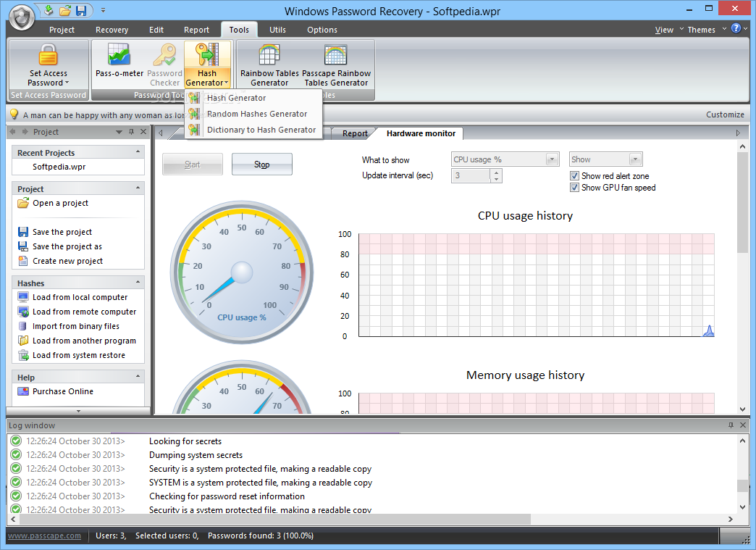756x550 pixels.
Task: Click the Load from remote computer icon
Action: coord(23,312)
